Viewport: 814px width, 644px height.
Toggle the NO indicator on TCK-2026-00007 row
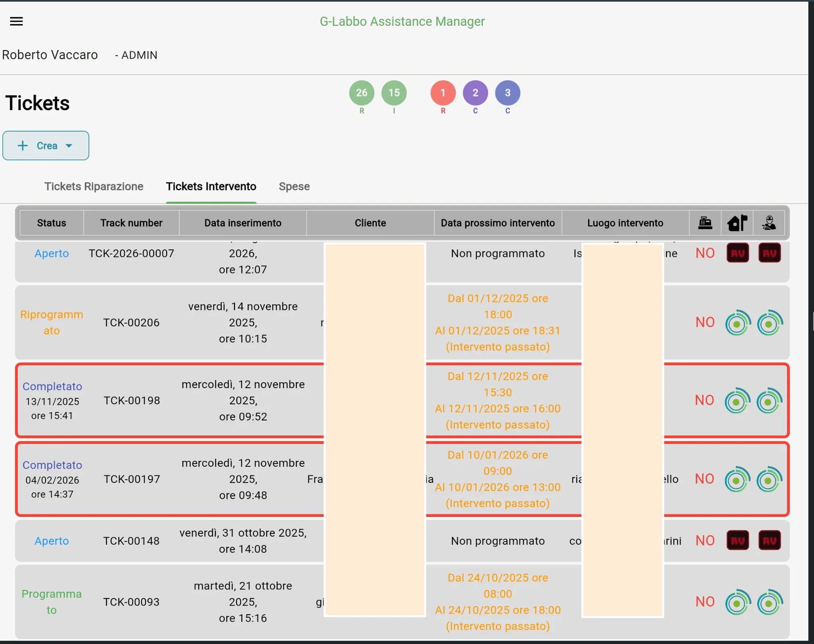(x=704, y=253)
